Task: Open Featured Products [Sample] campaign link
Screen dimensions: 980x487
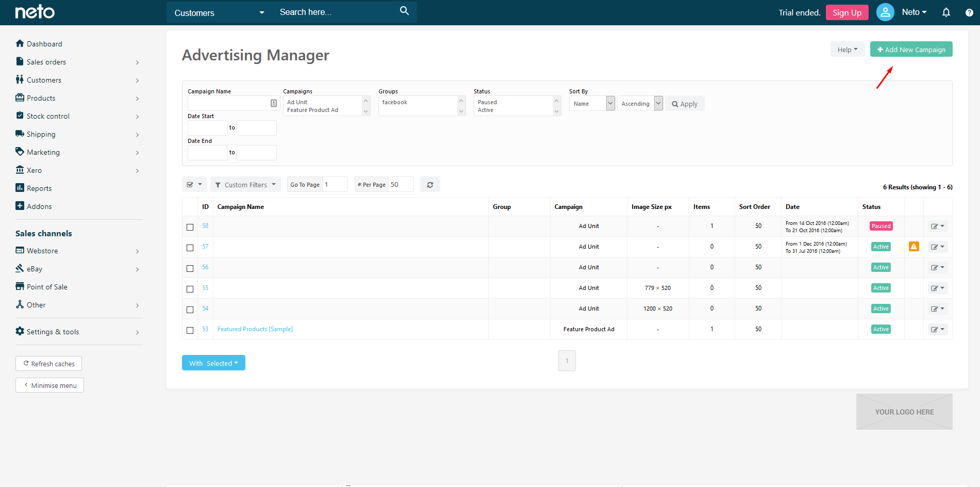Action: [255, 329]
